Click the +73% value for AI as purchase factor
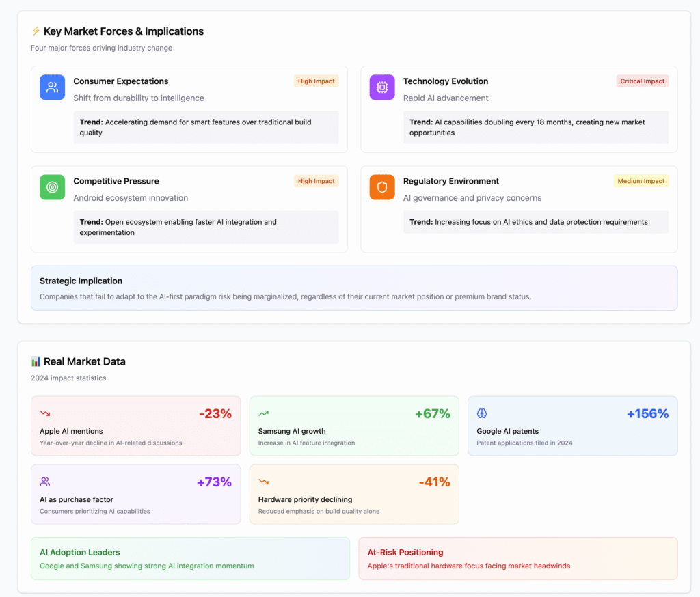Viewport: 700px width, 597px height. tap(214, 482)
